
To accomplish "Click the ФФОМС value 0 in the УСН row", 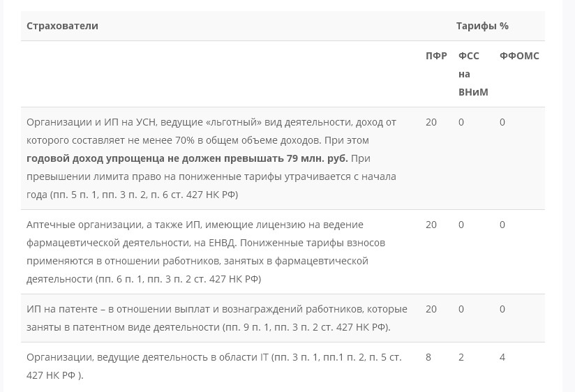I will coord(502,122).
